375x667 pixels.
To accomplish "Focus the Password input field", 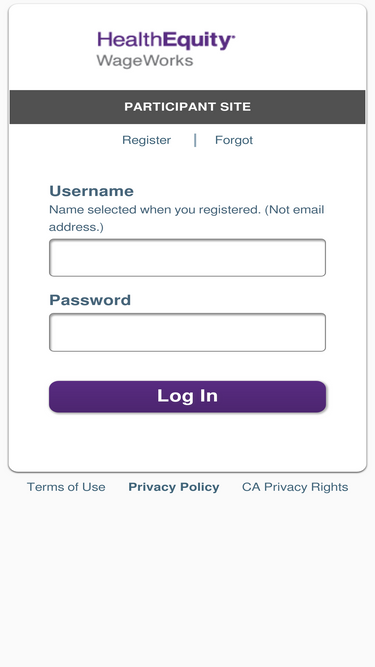I will click(x=188, y=333).
